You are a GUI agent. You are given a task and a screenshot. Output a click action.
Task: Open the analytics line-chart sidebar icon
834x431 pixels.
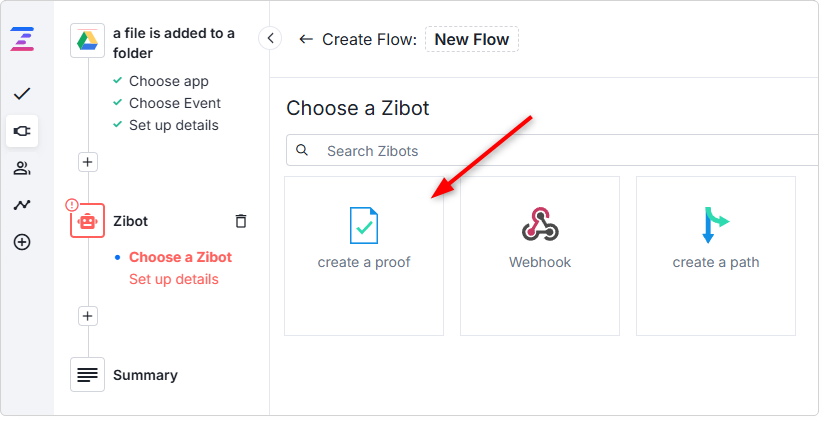pos(22,205)
